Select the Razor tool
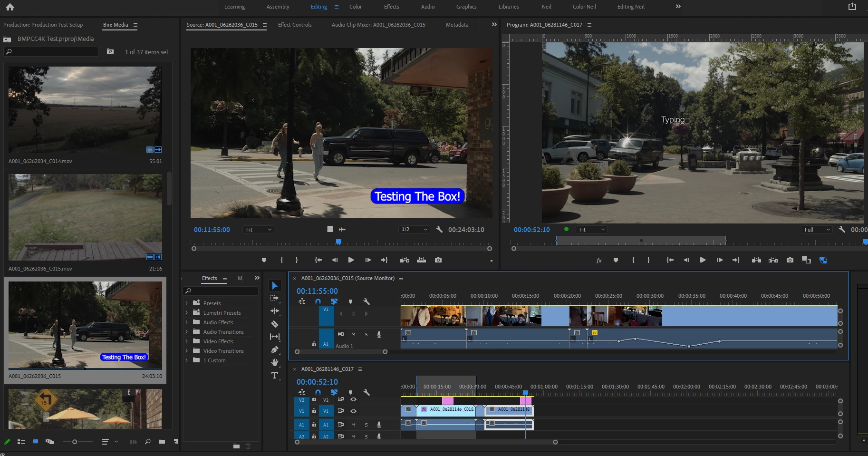868x456 pixels. (275, 324)
